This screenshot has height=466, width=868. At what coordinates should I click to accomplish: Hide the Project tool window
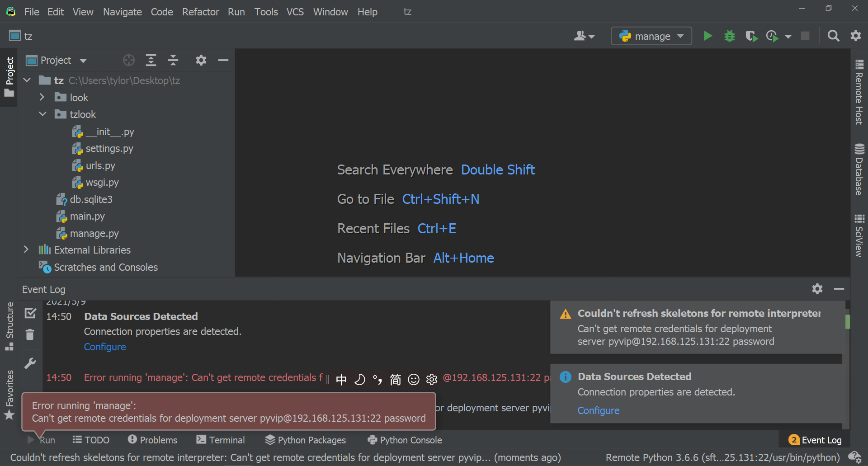click(223, 60)
